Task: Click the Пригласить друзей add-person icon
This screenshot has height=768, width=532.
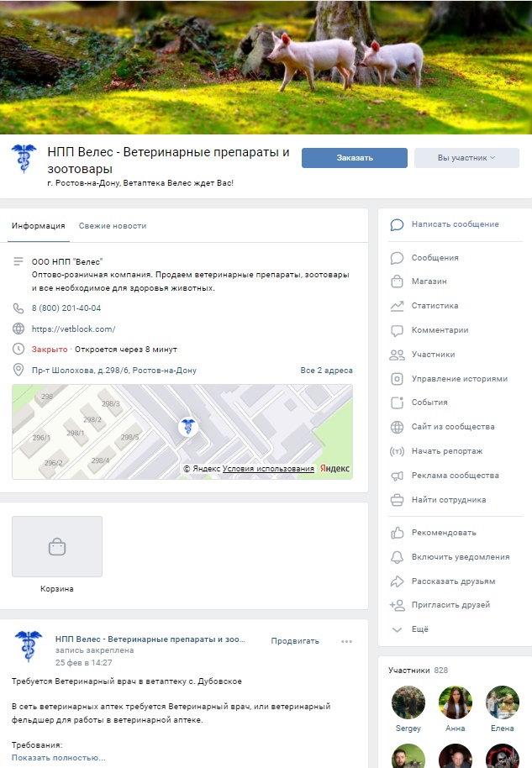Action: point(397,605)
